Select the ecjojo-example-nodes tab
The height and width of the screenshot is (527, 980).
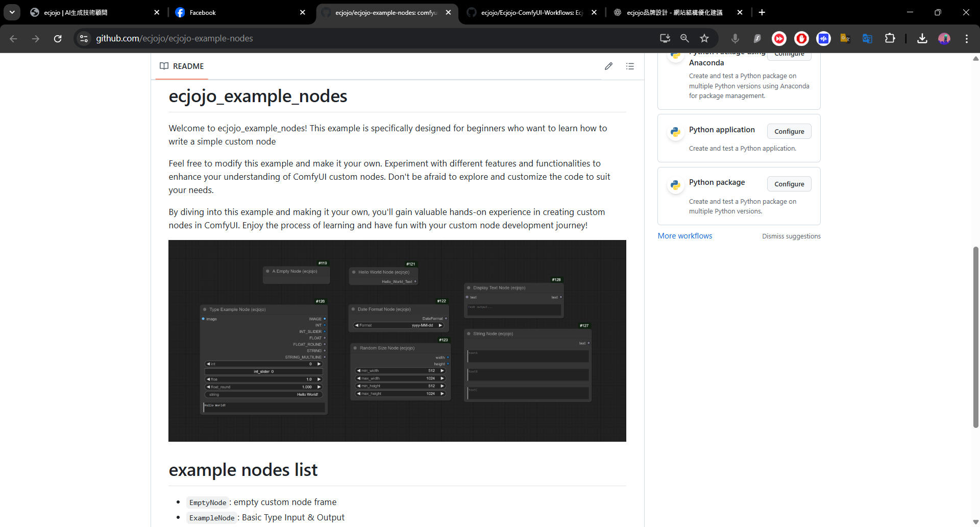[386, 12]
